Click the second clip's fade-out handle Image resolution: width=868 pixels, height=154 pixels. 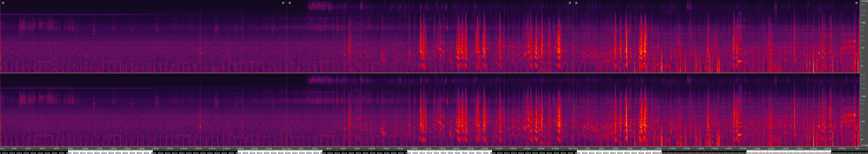pyautogui.click(x=570, y=3)
